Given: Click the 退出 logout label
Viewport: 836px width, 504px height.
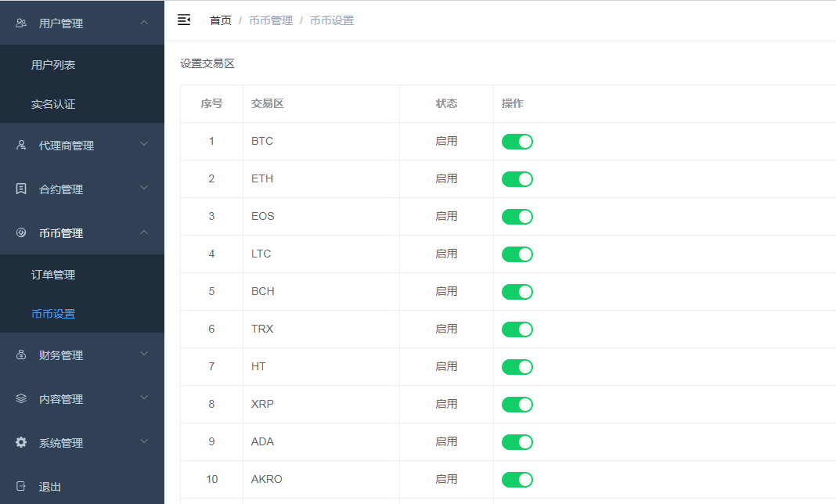Looking at the screenshot, I should (x=49, y=487).
